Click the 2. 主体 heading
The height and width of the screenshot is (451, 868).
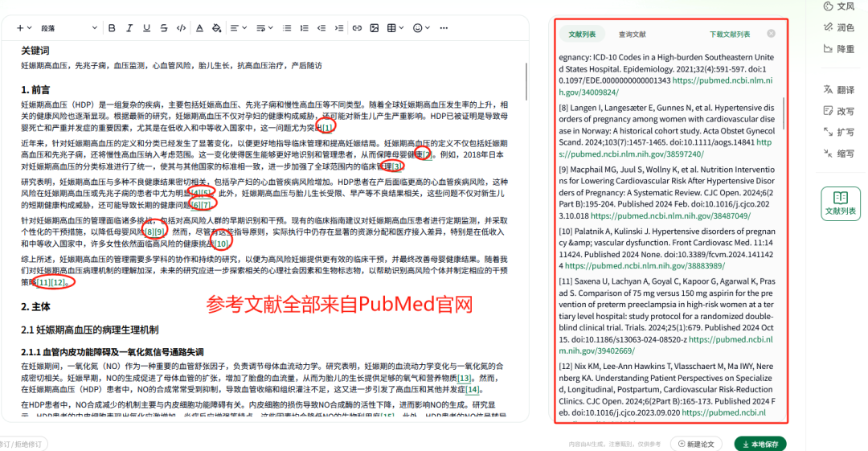[35, 306]
